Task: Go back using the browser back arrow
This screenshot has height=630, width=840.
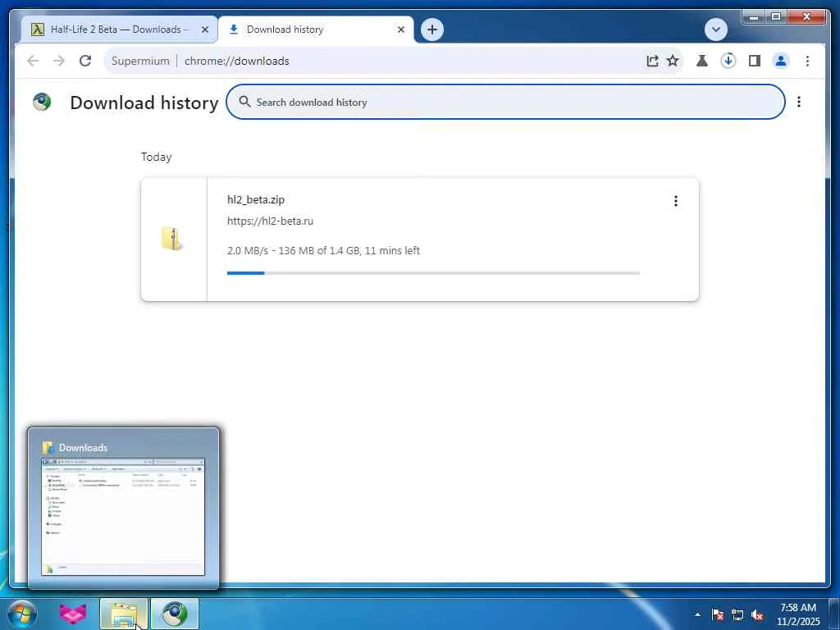Action: pyautogui.click(x=33, y=61)
